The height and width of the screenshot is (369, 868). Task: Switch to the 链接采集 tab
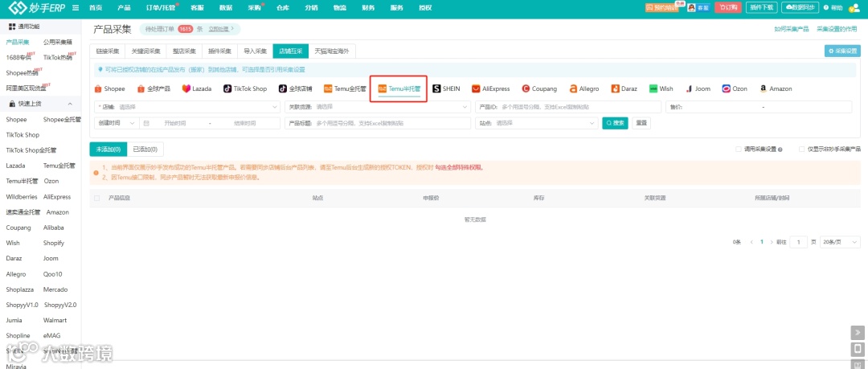(108, 51)
